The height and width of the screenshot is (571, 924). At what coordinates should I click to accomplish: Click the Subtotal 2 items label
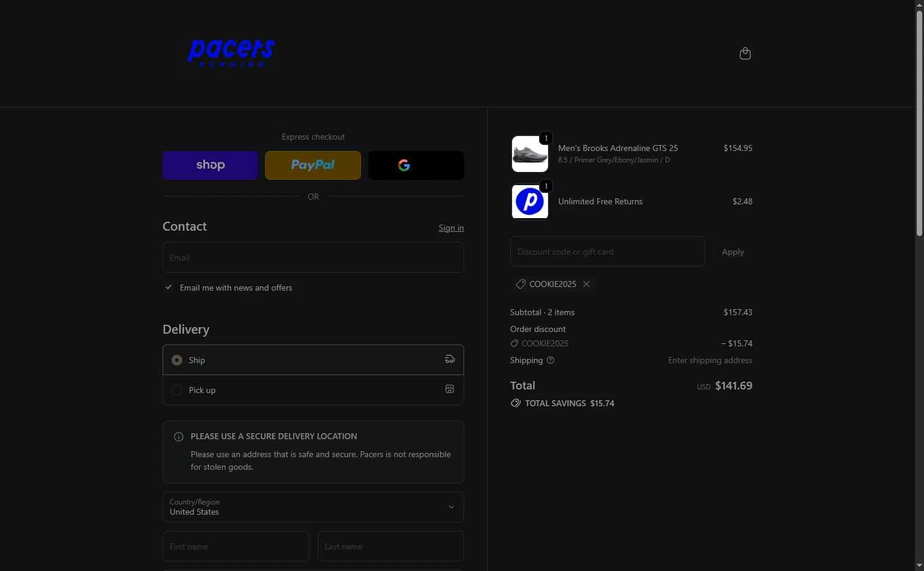(x=542, y=312)
